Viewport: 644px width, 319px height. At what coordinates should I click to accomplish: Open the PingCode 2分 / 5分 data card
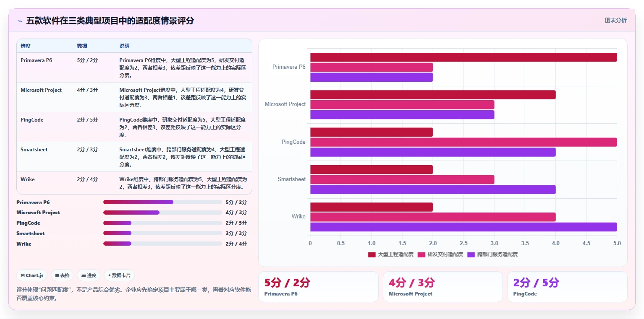tap(567, 287)
